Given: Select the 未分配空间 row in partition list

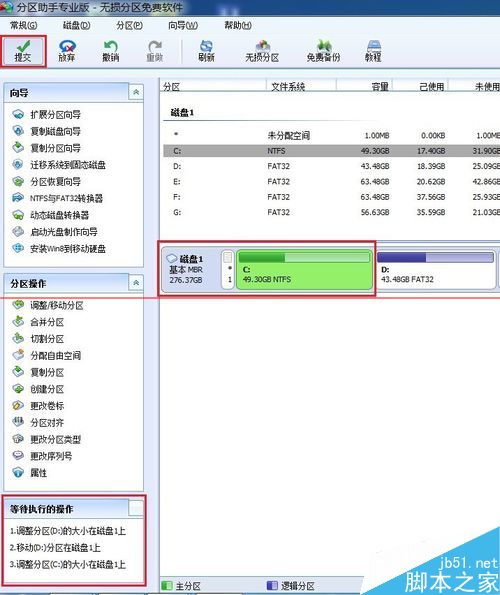Looking at the screenshot, I should 332,135.
